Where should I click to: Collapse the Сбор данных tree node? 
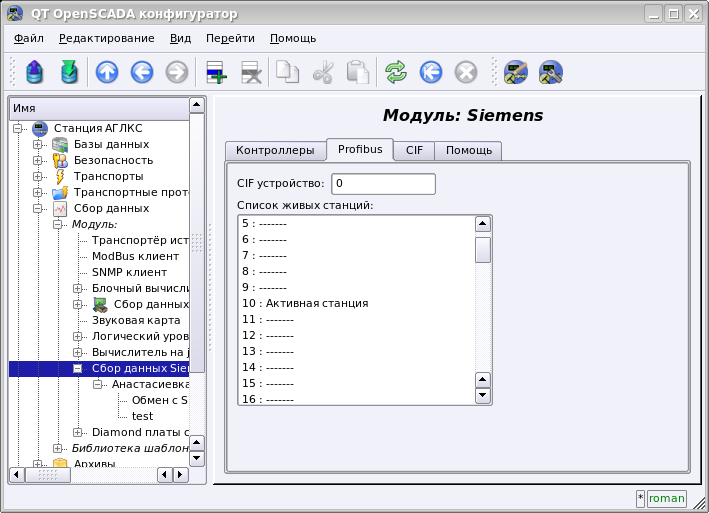click(x=37, y=208)
